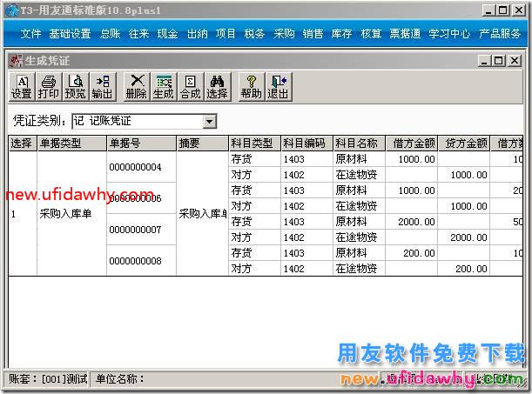Click the 选择 binoculars toolbar icon
Image resolution: width=532 pixels, height=394 pixels.
218,87
